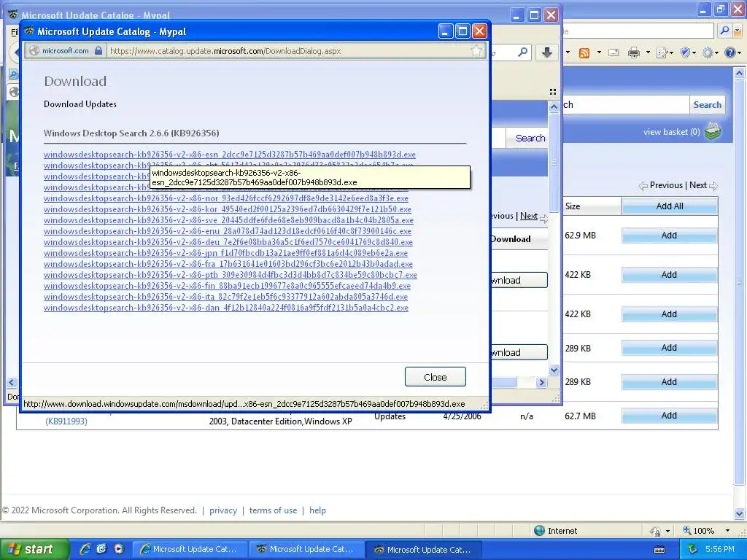The width and height of the screenshot is (747, 560).
Task: Click the Read Mail envelope icon
Action: [x=614, y=52]
